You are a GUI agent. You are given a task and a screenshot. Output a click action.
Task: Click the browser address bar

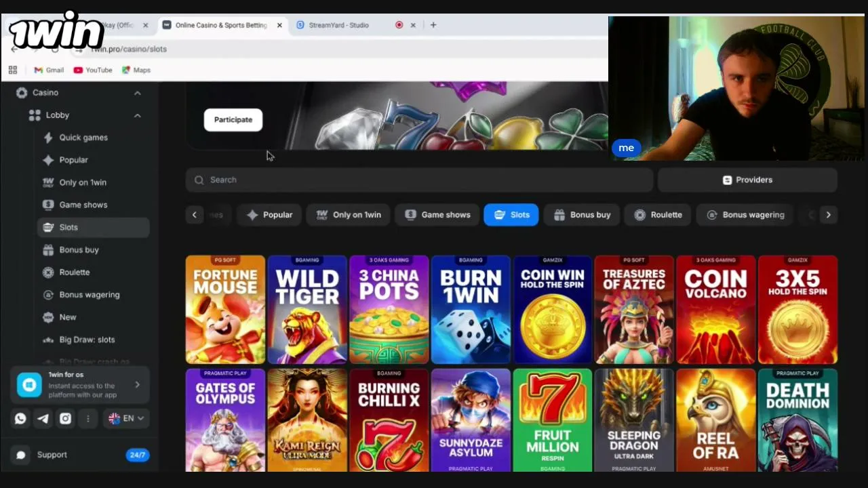pyautogui.click(x=339, y=49)
